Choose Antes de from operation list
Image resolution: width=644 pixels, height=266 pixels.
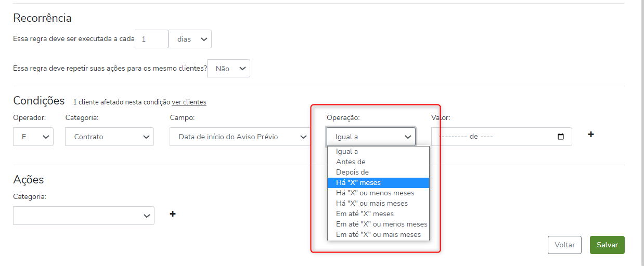coord(351,162)
